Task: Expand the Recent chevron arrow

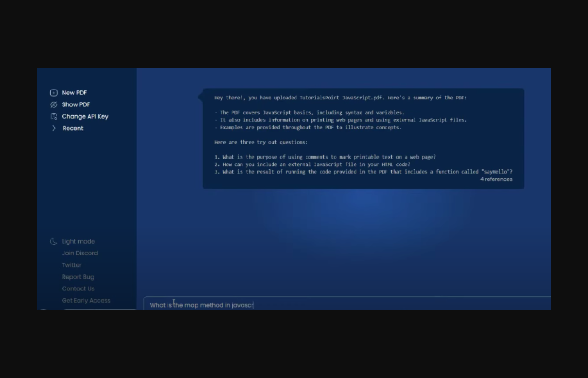Action: tap(54, 128)
